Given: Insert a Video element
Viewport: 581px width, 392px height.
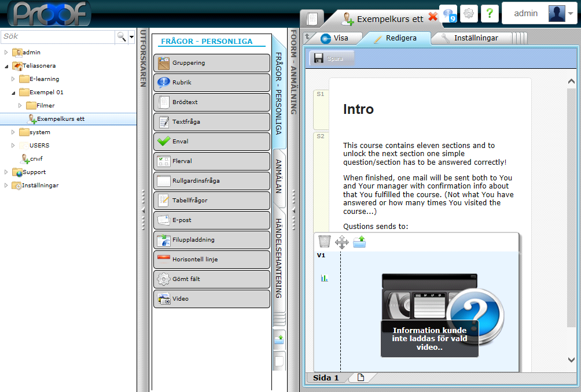Looking at the screenshot, I should point(211,299).
